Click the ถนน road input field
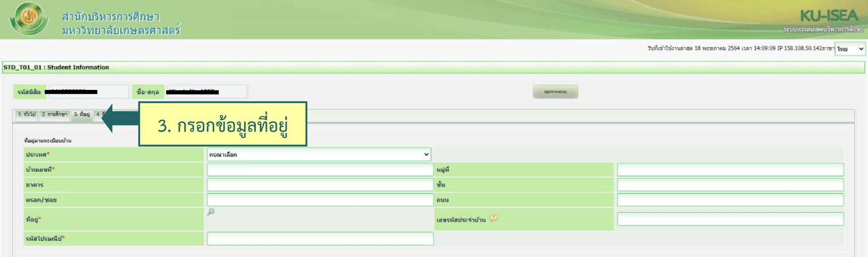Screen dimensions: 868x257 coord(730,200)
